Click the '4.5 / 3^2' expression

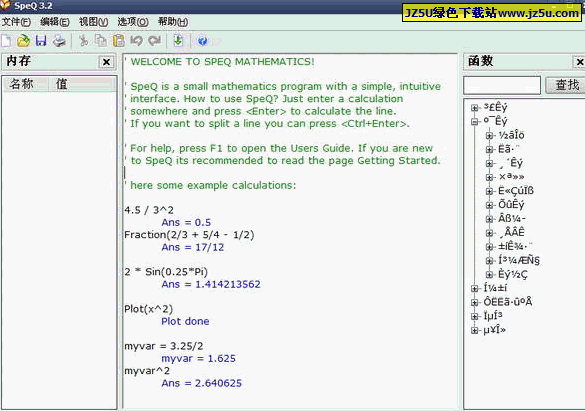point(149,210)
